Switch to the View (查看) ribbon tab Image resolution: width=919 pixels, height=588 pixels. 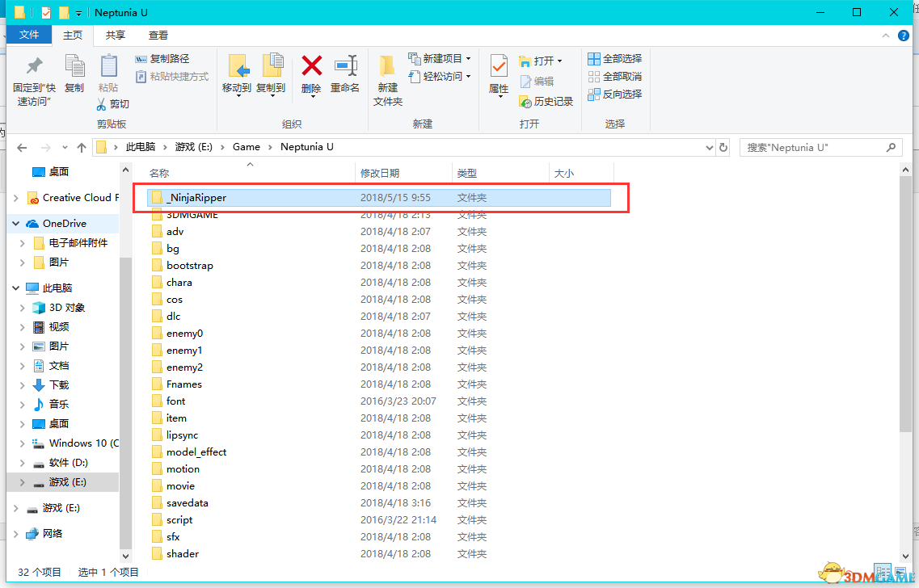coord(158,36)
